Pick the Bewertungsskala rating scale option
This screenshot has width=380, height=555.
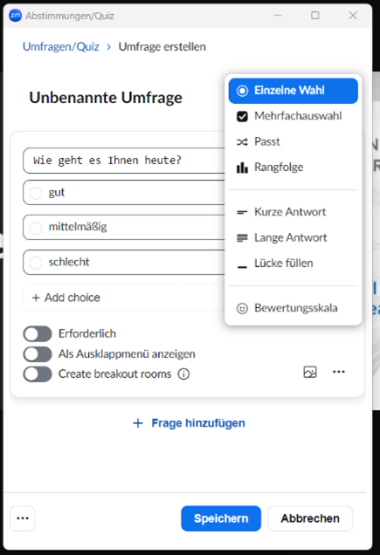(x=293, y=308)
